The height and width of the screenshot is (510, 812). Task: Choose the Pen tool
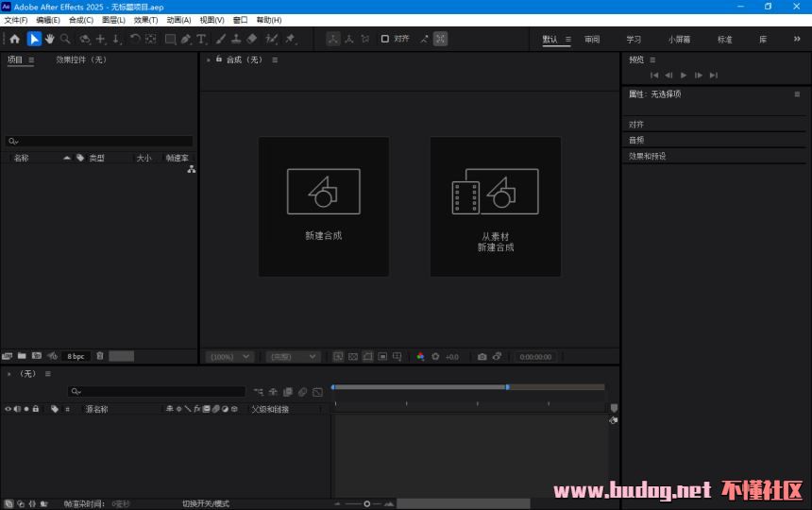[x=186, y=39]
